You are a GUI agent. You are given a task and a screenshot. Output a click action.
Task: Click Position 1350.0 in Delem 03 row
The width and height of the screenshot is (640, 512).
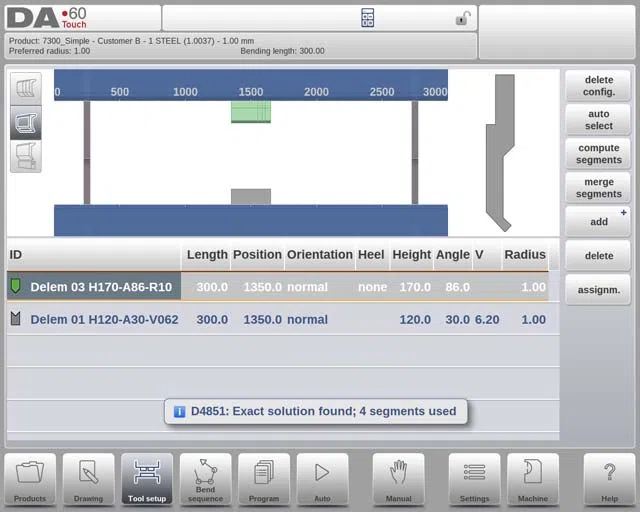262,287
